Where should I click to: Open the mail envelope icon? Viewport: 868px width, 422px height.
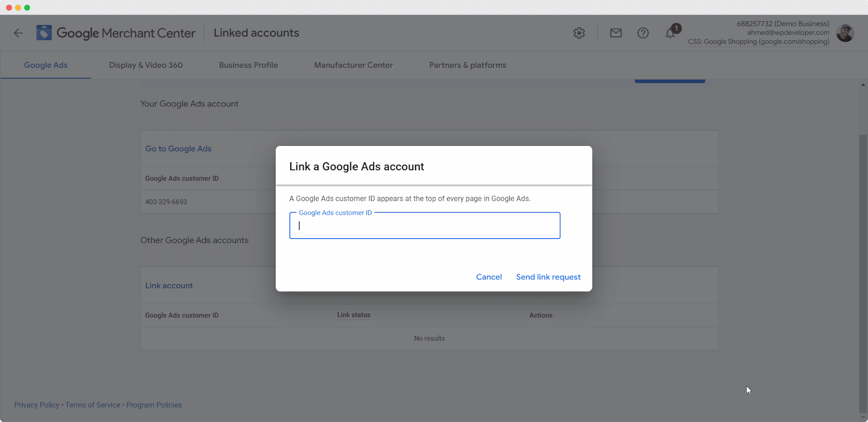(616, 33)
